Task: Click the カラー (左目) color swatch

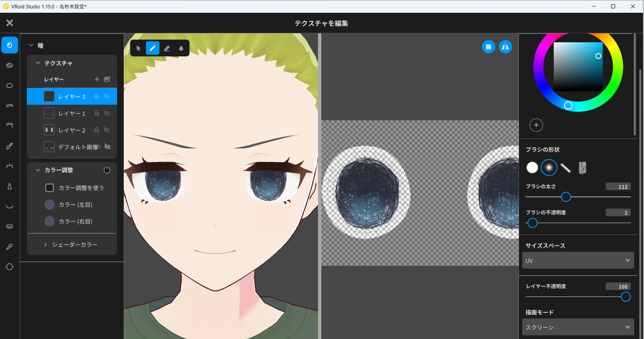Action: click(x=50, y=204)
